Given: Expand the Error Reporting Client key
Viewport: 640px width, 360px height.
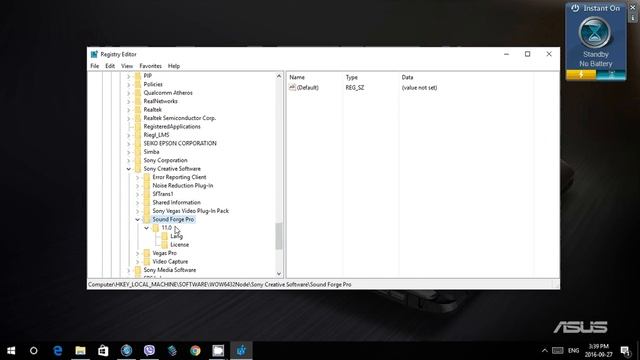Looking at the screenshot, I should 138,177.
